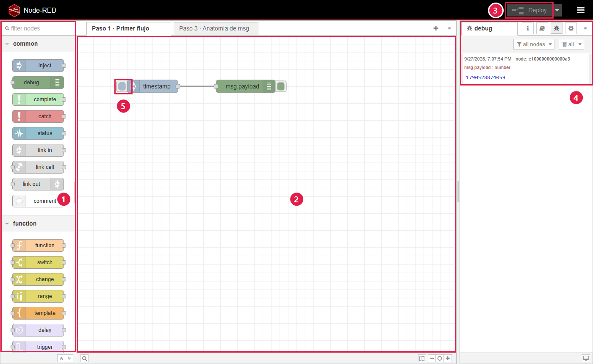
Task: Click the timestamp inject trigger button
Action: [x=122, y=86]
